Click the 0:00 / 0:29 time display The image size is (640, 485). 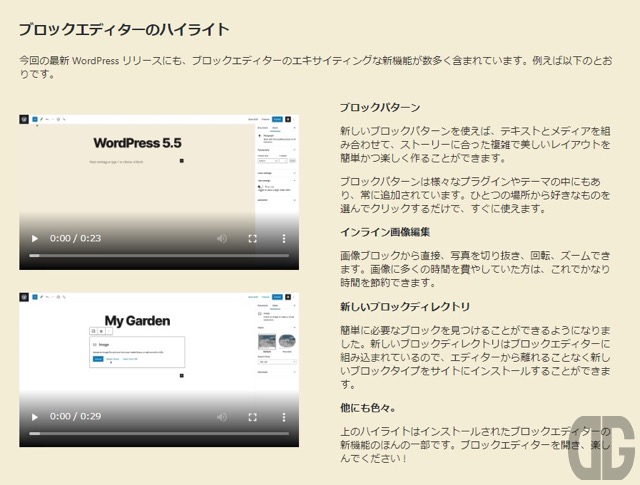76,416
